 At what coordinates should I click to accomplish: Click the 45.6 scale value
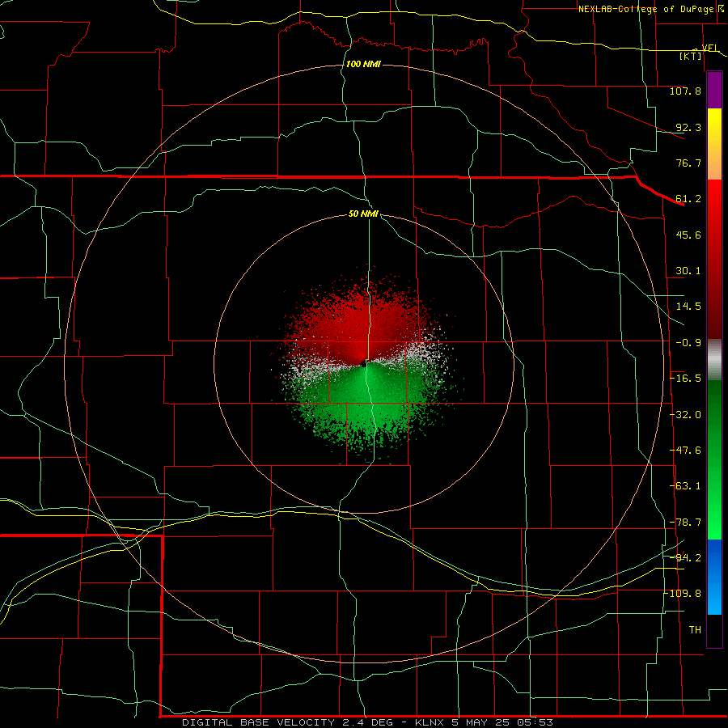pyautogui.click(x=688, y=235)
